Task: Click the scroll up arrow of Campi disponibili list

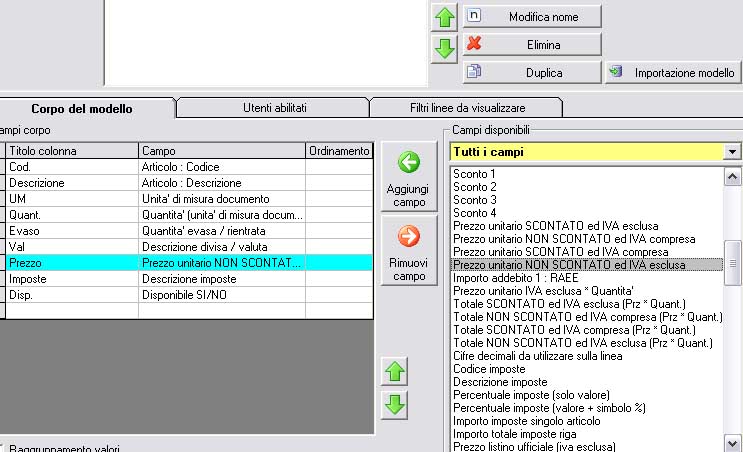Action: [732, 177]
